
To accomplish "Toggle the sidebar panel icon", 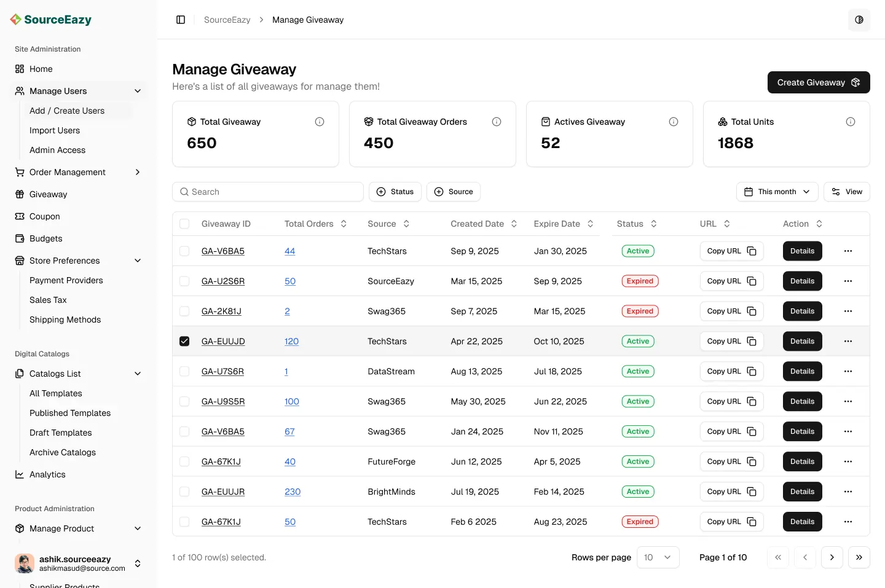I will point(181,20).
